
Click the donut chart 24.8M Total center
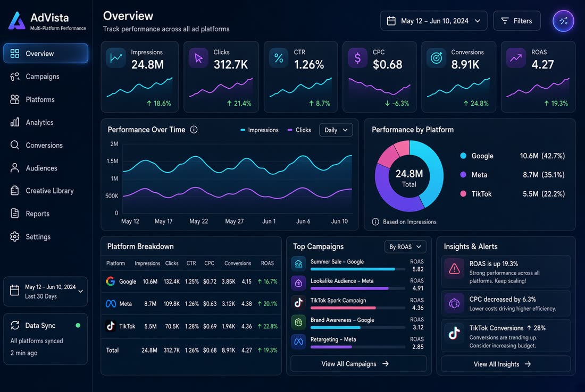410,178
